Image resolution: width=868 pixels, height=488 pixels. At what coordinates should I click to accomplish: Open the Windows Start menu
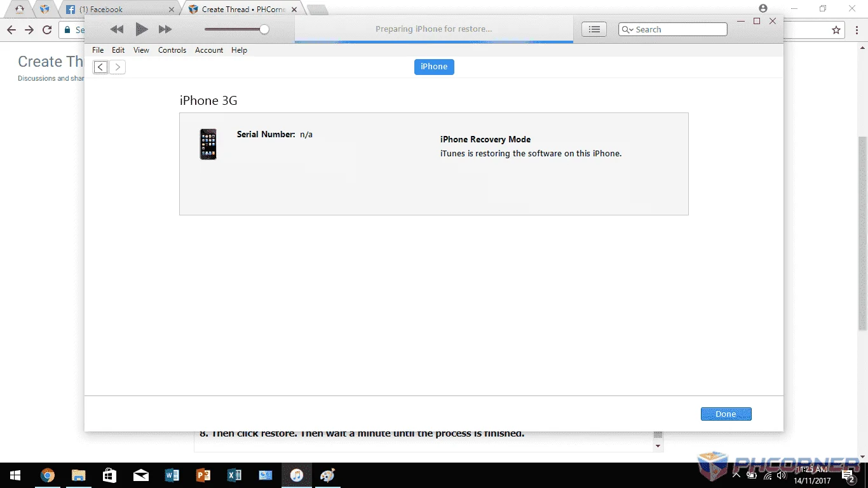tap(15, 475)
